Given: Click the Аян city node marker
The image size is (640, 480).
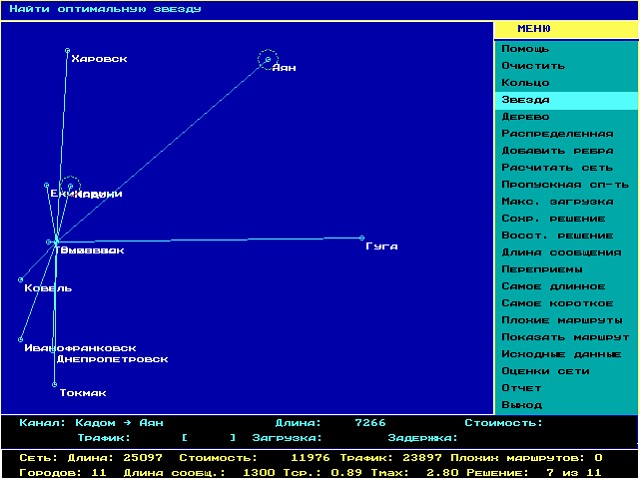Looking at the screenshot, I should (267, 59).
